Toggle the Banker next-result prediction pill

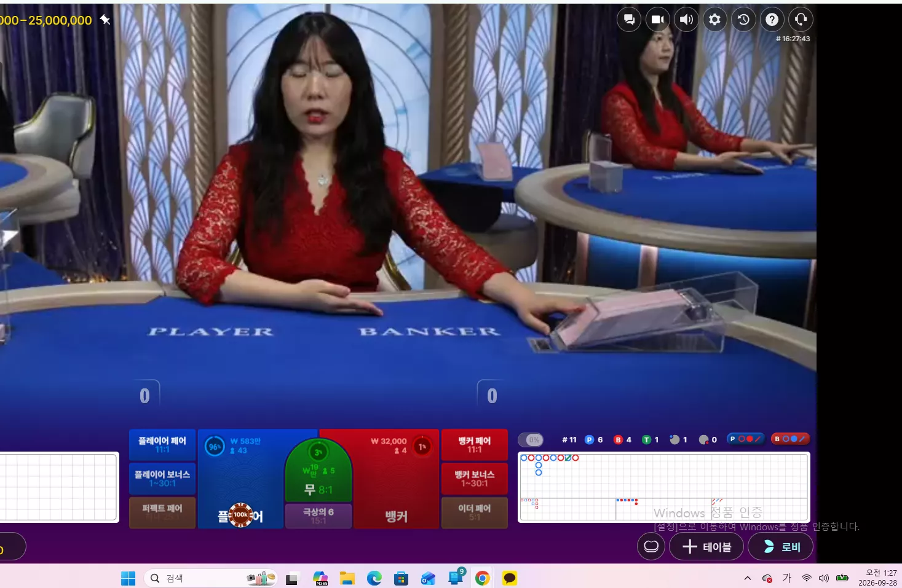(x=790, y=439)
